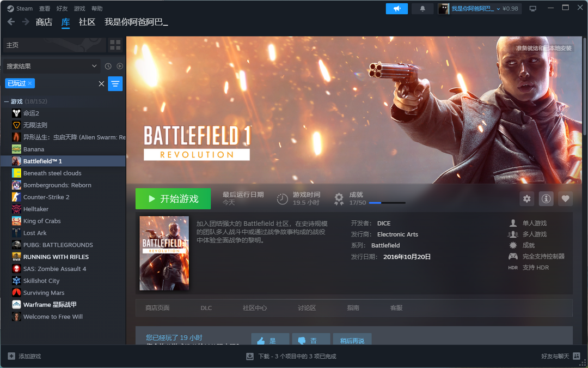This screenshot has width=588, height=368.
Task: Open the advanced filter options button
Action: [115, 83]
